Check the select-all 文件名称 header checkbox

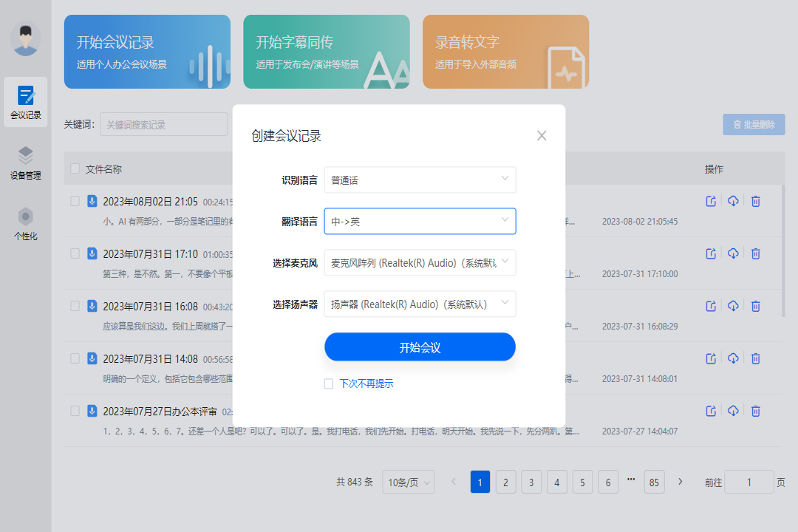pos(74,168)
